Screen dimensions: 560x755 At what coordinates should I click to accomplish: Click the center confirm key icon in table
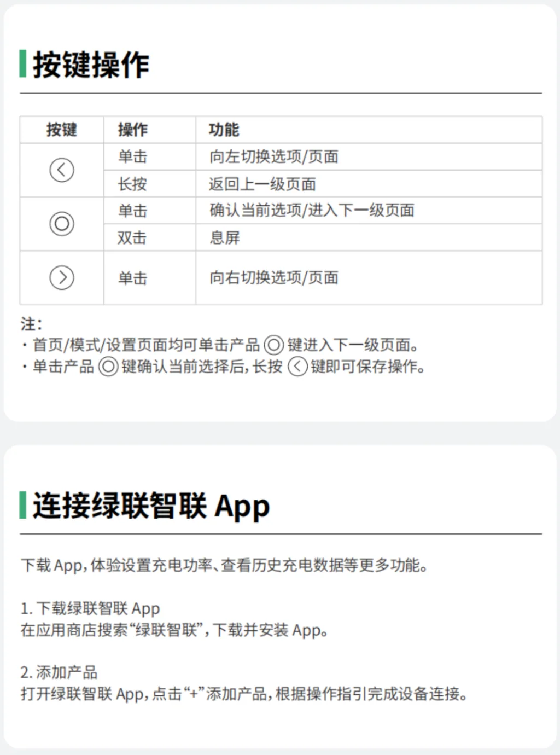coord(62,224)
